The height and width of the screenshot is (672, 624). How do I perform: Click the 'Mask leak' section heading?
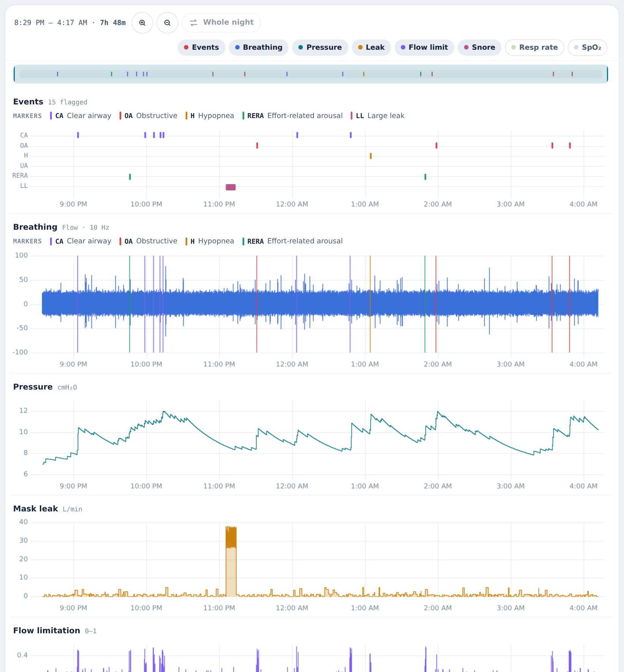pos(36,509)
